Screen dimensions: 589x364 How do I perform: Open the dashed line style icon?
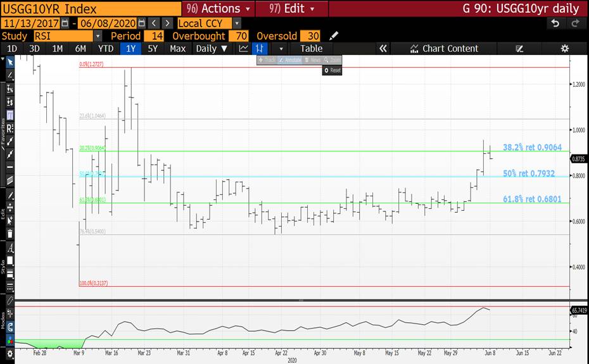[10, 287]
